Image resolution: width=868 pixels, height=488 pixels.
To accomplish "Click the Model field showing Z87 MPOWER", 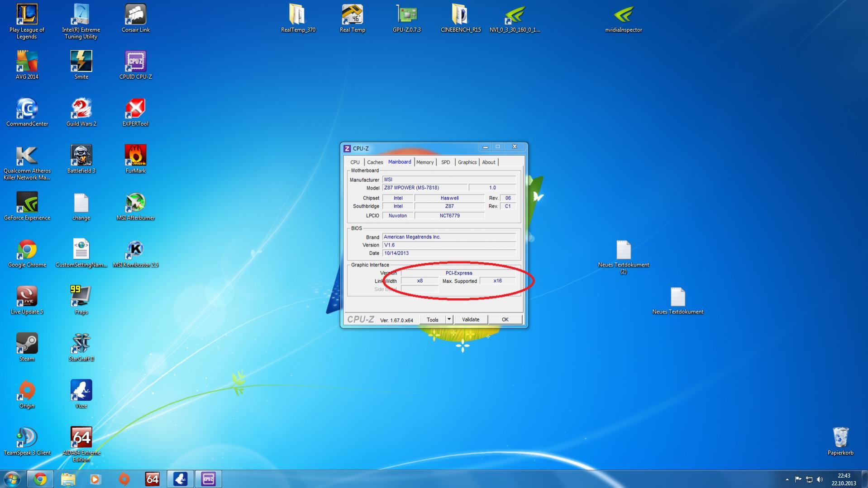I will 425,188.
